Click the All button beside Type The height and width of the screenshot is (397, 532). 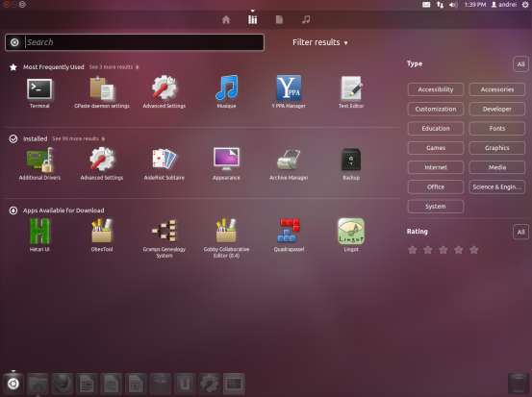pos(520,64)
